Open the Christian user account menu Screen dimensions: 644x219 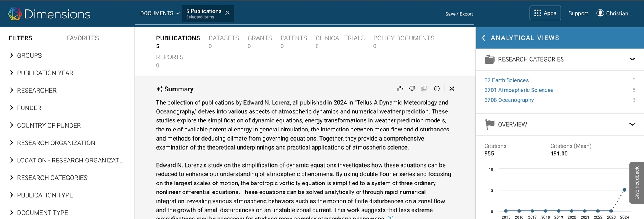tap(615, 13)
